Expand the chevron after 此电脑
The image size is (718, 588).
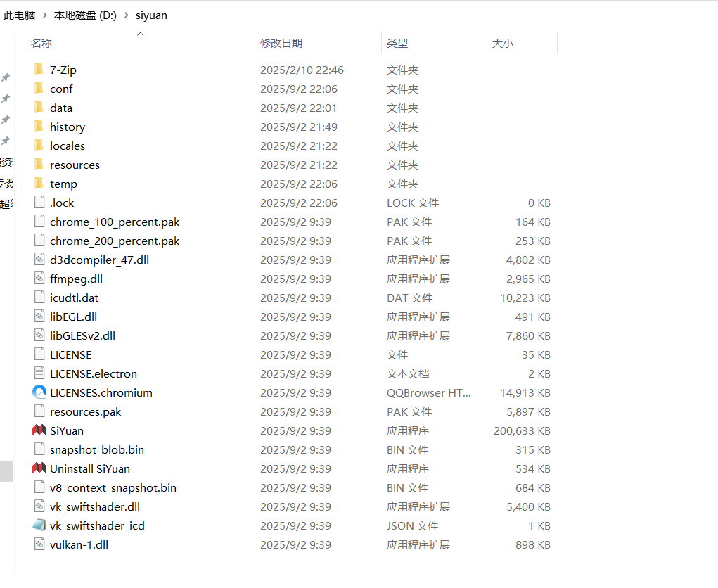click(x=45, y=15)
